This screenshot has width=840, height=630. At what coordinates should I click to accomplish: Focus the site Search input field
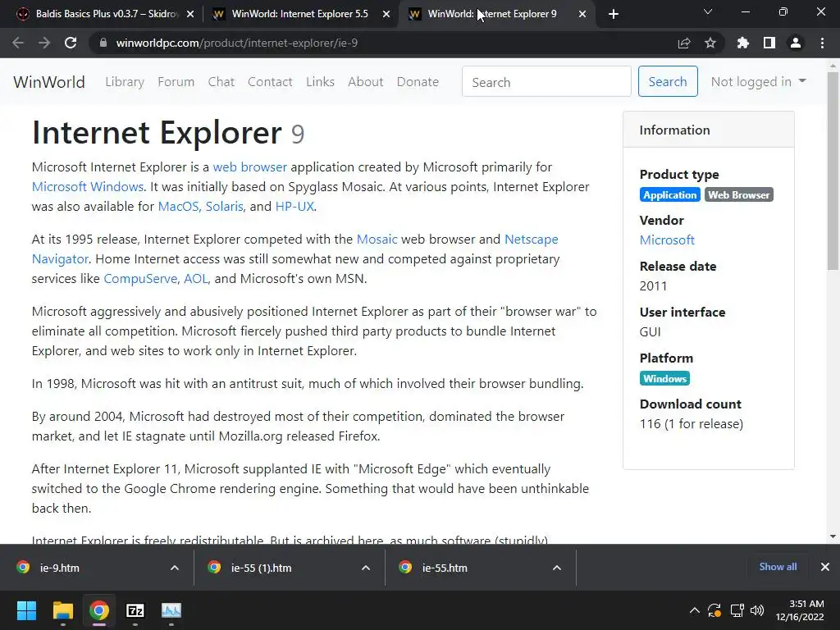[546, 81]
